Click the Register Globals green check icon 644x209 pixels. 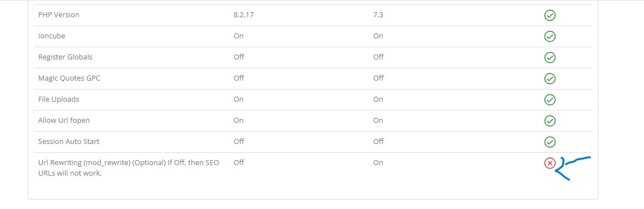point(549,57)
